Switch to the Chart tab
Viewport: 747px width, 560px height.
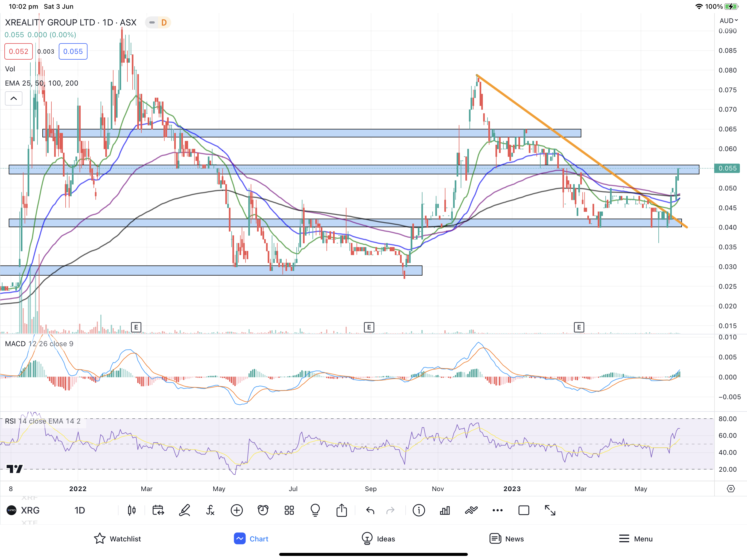pyautogui.click(x=251, y=539)
